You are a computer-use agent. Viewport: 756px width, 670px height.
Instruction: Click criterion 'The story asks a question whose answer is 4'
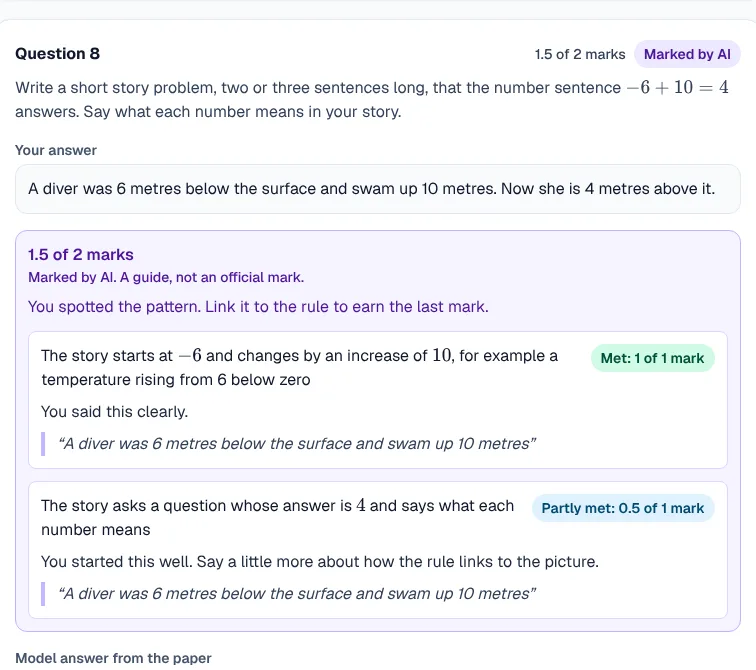click(277, 517)
